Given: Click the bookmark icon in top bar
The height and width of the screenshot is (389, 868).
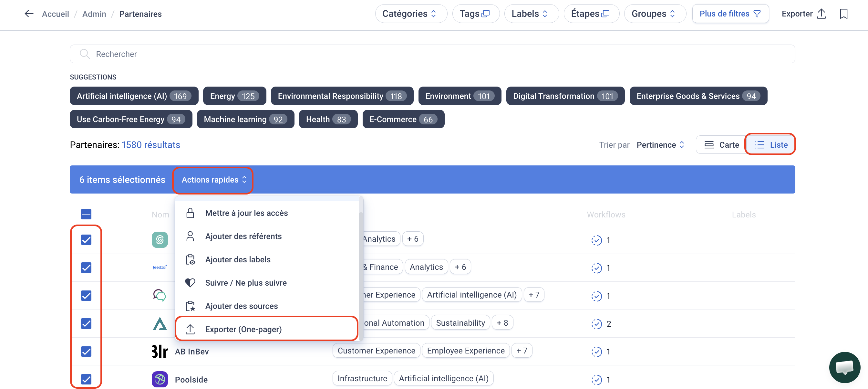Looking at the screenshot, I should (x=843, y=14).
